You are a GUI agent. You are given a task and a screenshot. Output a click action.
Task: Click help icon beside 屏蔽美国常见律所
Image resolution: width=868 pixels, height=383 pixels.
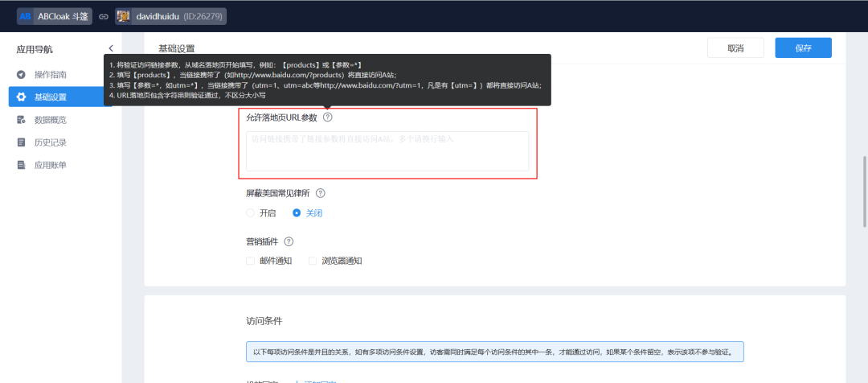tap(320, 193)
